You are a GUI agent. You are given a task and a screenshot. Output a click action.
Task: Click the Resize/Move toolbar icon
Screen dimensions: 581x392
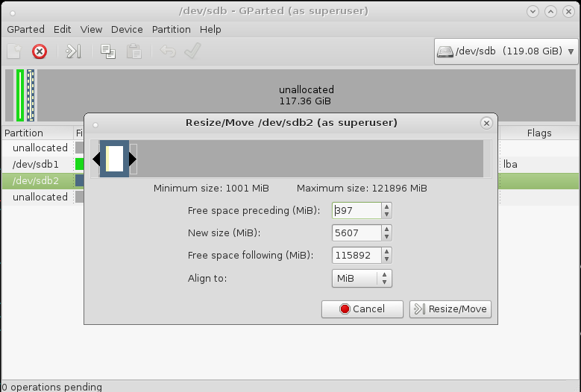click(73, 51)
